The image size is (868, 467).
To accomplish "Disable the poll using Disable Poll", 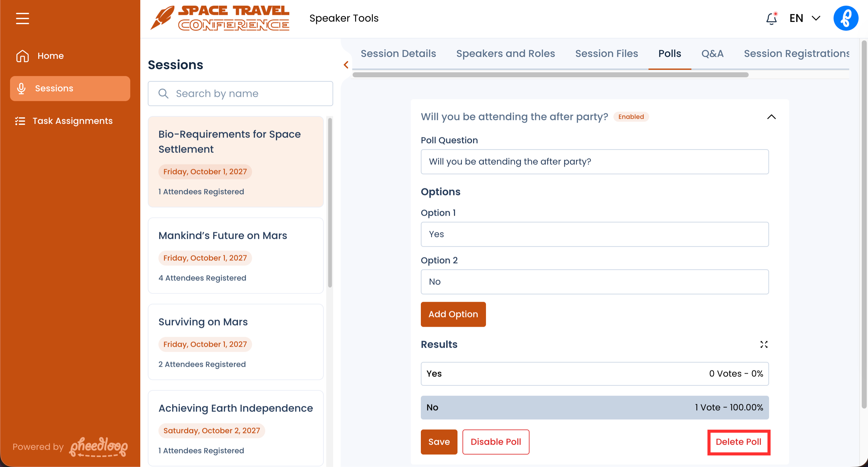I will (x=495, y=442).
